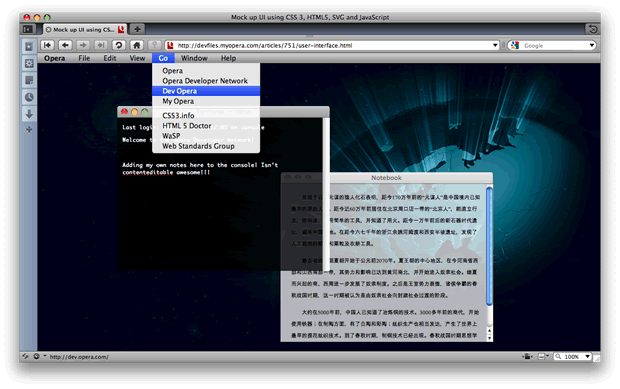Viewport: 620px width, 389px height.
Task: Open the File menu
Action: (84, 58)
